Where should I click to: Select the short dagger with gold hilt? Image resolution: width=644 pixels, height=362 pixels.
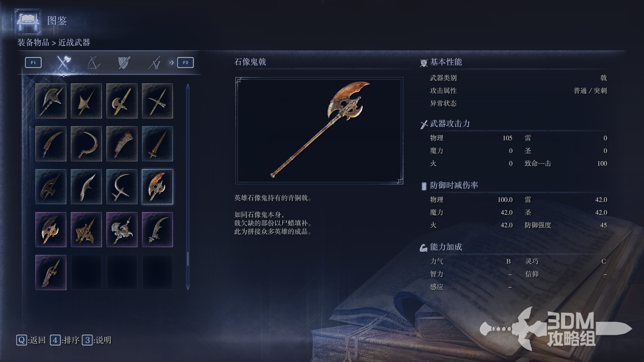pyautogui.click(x=157, y=144)
